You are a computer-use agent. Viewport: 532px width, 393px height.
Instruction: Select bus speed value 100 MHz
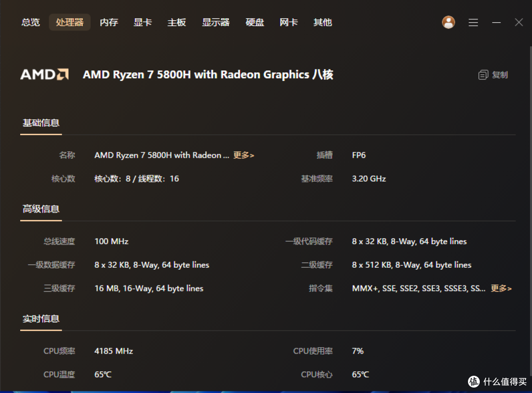pos(111,242)
